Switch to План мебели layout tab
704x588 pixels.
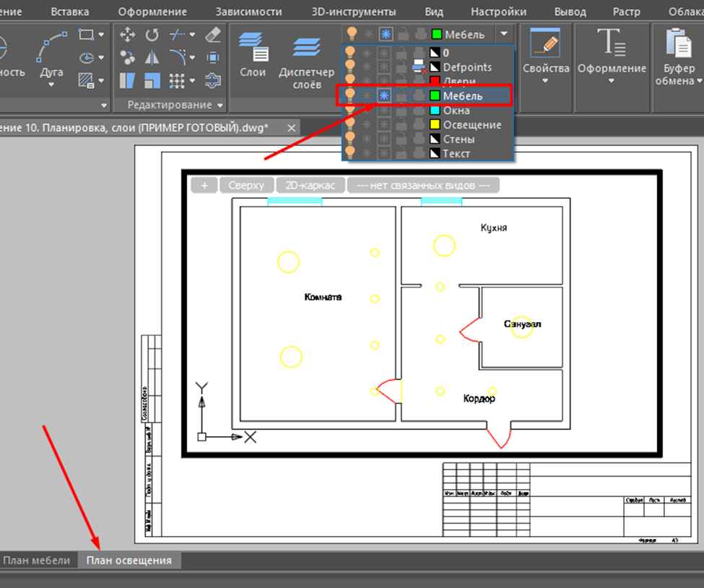[x=37, y=561]
